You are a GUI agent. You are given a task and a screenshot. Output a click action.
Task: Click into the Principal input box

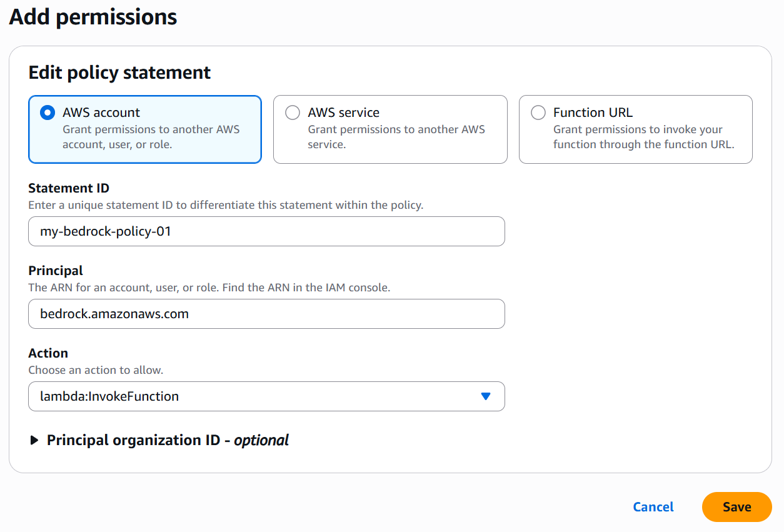click(266, 314)
